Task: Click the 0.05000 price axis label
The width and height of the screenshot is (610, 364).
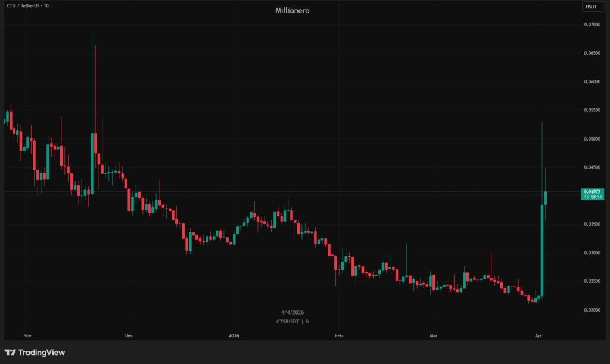Action: coord(592,139)
